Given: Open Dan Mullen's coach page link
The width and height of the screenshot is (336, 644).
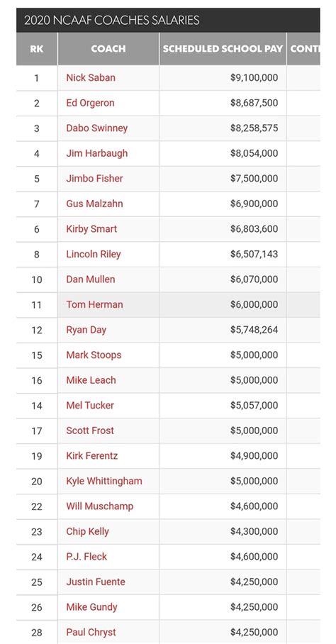Looking at the screenshot, I should coord(91,279).
